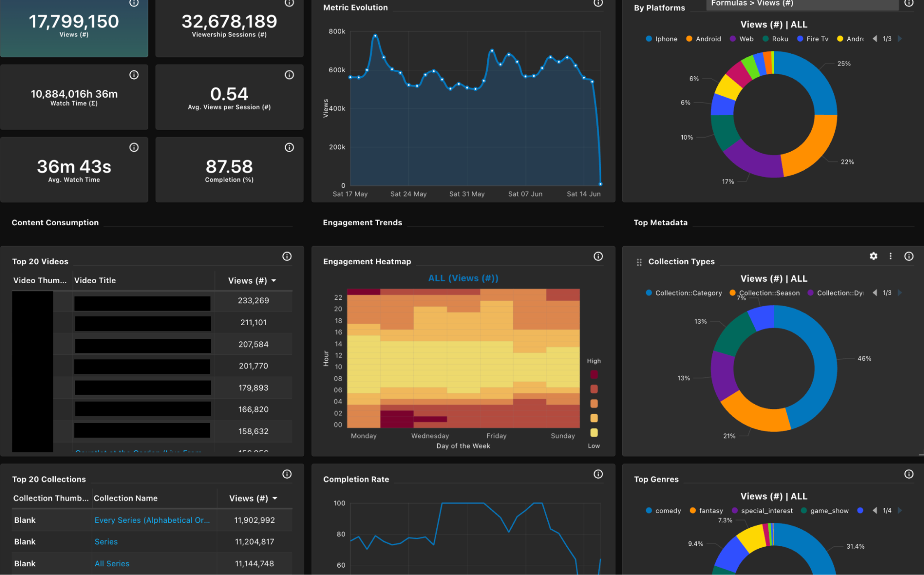Click info icon on Avg. Watch Time card
The height and width of the screenshot is (575, 924).
pyautogui.click(x=134, y=148)
